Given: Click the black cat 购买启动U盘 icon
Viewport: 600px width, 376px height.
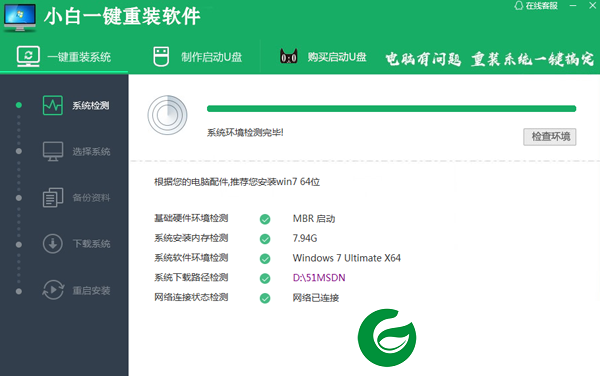Looking at the screenshot, I should (289, 57).
